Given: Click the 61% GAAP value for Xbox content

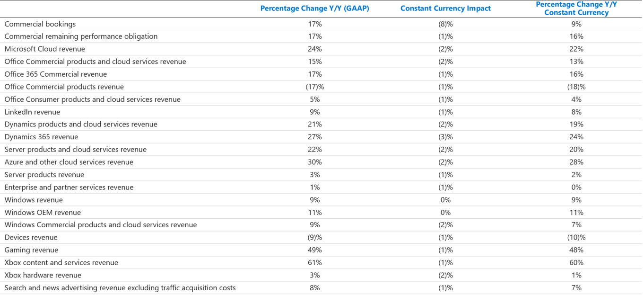Looking at the screenshot, I should pos(314,262).
